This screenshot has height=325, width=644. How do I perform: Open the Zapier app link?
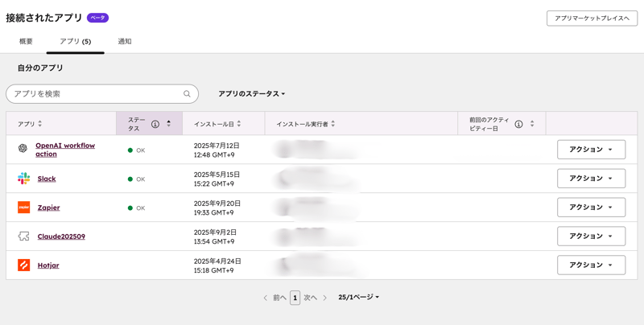[48, 208]
